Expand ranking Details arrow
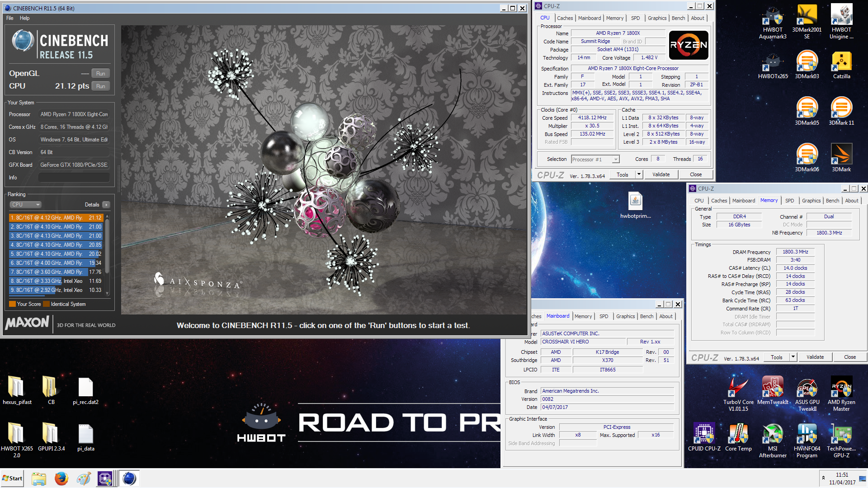The width and height of the screenshot is (868, 488). click(x=106, y=205)
